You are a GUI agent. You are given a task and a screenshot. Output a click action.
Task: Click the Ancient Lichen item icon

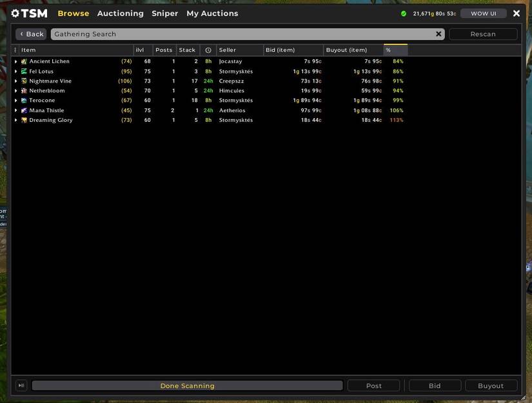25,60
